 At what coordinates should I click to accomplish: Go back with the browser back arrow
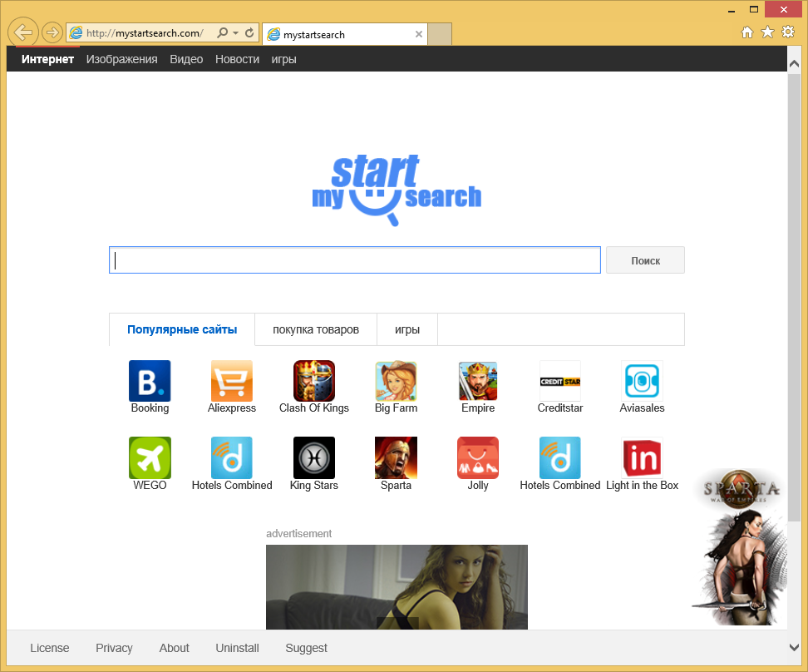click(x=22, y=32)
